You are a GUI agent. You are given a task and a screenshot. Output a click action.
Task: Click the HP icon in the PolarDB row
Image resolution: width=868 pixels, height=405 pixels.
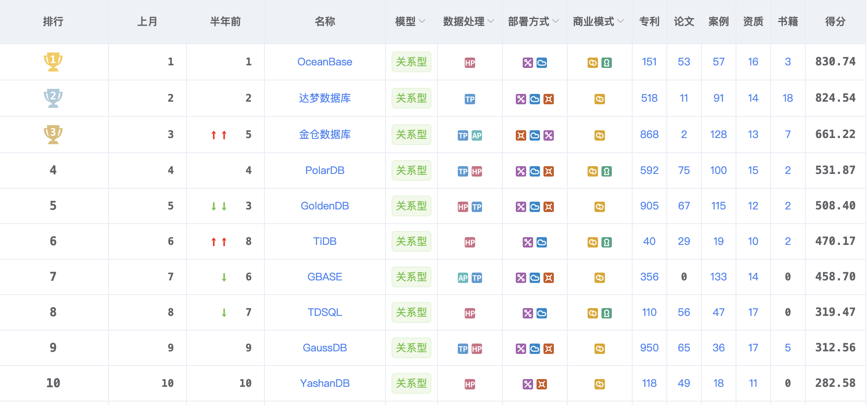click(477, 171)
